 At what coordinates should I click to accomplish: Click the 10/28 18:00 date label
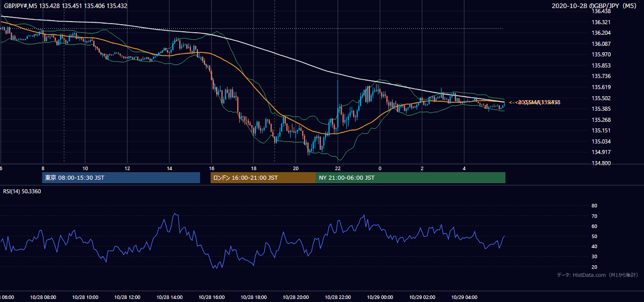tap(253, 297)
